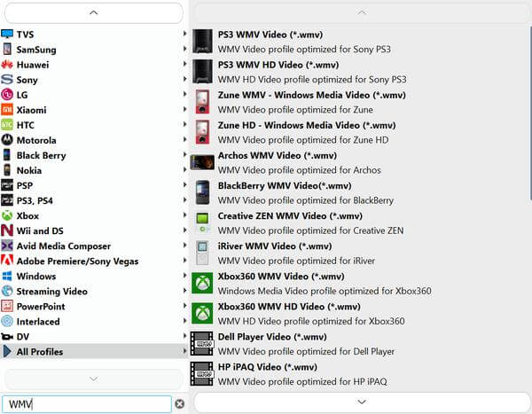532x414 pixels.
Task: Click the category list down arrow button
Action: (x=94, y=379)
